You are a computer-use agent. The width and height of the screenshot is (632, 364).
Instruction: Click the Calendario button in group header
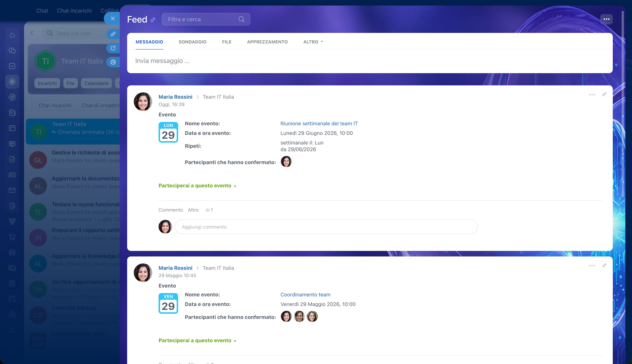[x=96, y=83]
